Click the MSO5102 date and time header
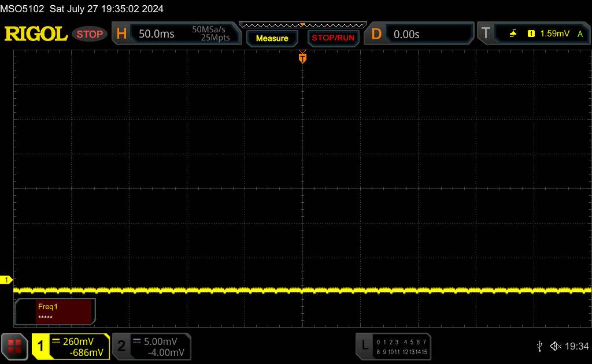The image size is (592, 364). (x=82, y=9)
